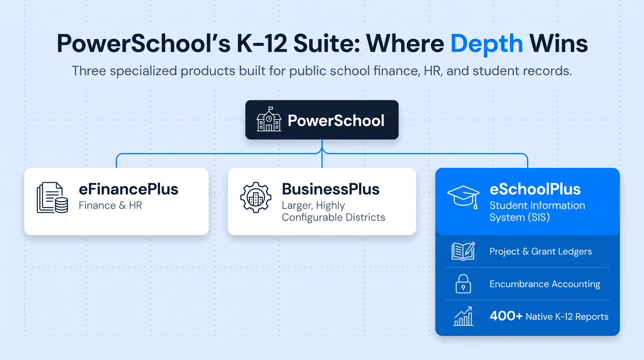Viewport: 644px width, 360px height.
Task: Click the ledger book with pencil icon
Action: tap(463, 251)
